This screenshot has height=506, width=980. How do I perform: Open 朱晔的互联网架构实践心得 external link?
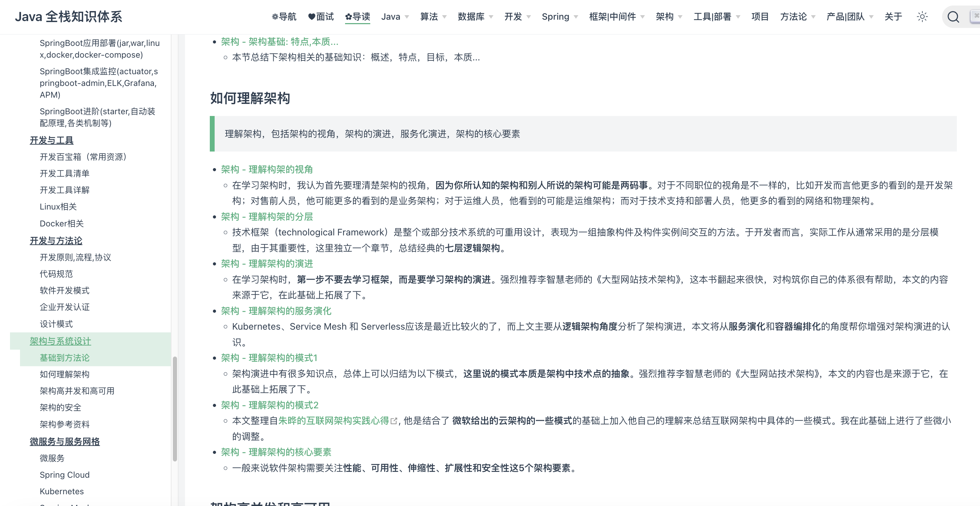click(x=333, y=421)
